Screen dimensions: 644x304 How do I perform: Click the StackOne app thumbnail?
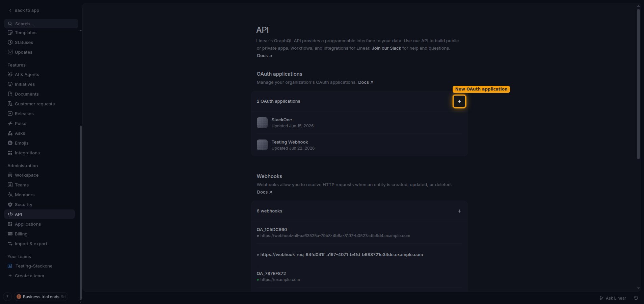262,123
